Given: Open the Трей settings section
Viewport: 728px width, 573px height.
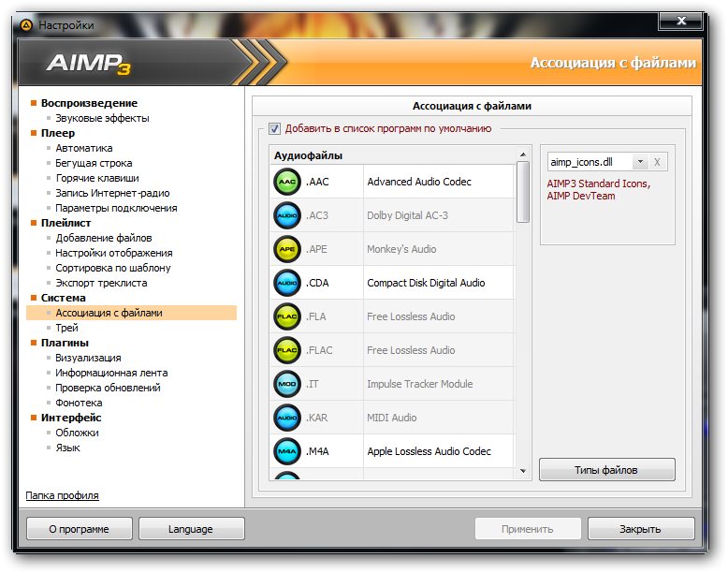Looking at the screenshot, I should click(x=66, y=328).
